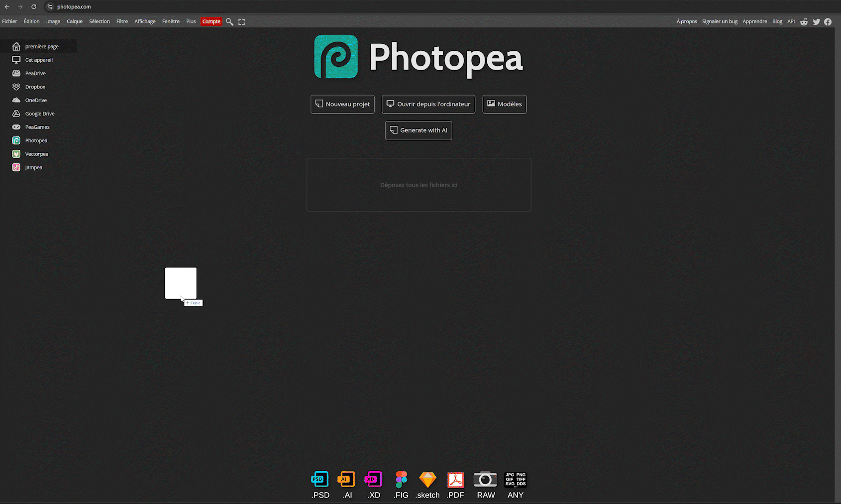The height and width of the screenshot is (504, 841).
Task: Click the dragged white image thumbnail
Action: [181, 283]
